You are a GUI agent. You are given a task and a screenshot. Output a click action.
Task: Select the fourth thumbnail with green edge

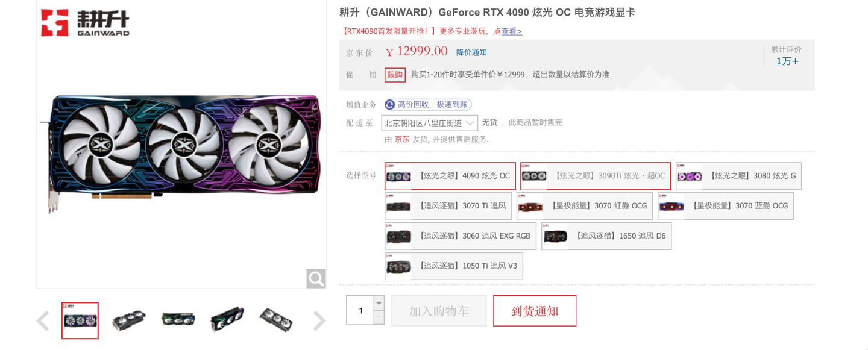[x=227, y=320]
